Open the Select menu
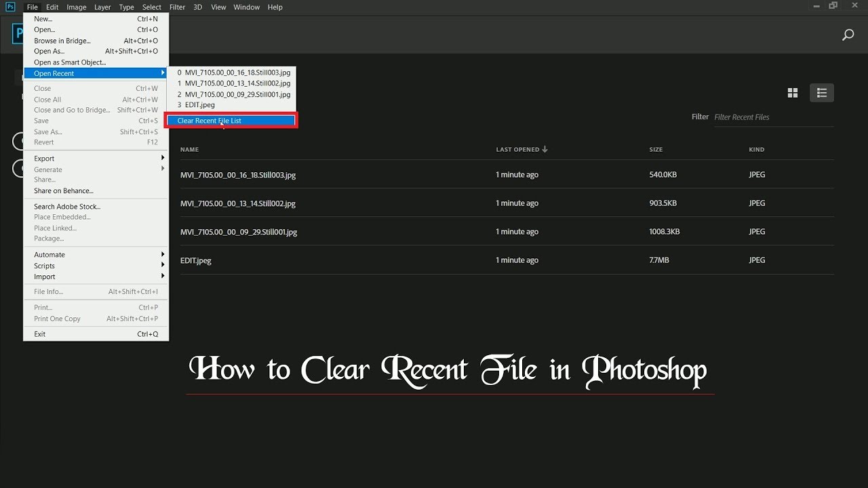Screen dimensions: 868x488 pyautogui.click(x=152, y=7)
